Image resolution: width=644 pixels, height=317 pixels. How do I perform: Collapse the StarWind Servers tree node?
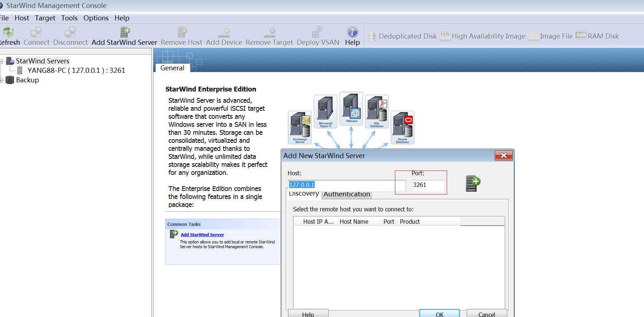coord(1,61)
